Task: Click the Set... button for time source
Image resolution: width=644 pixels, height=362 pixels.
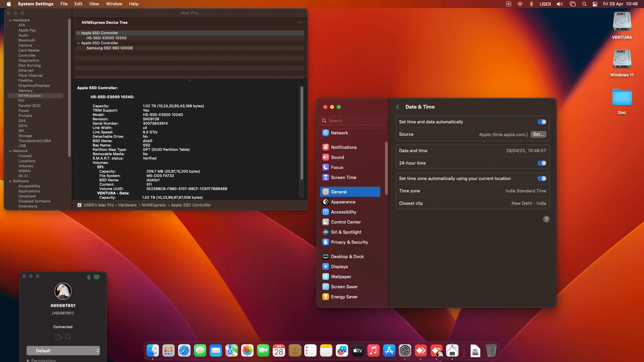Action: click(x=538, y=134)
